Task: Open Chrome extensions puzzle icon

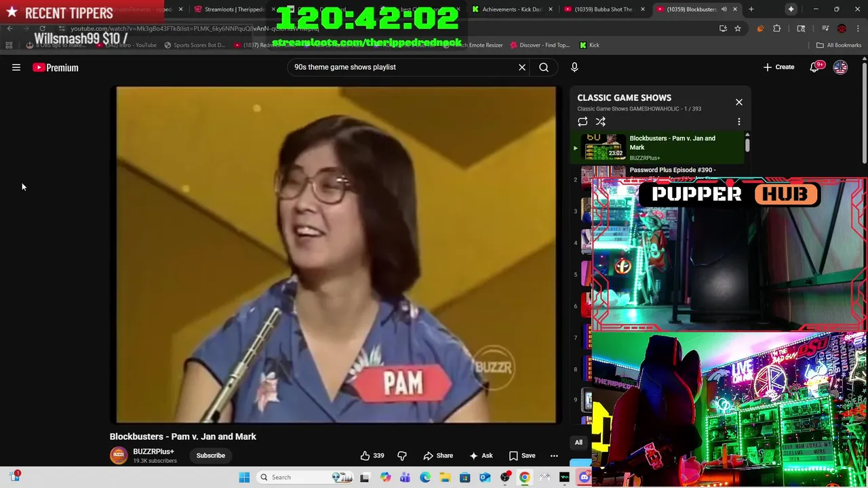Action: coord(777,28)
